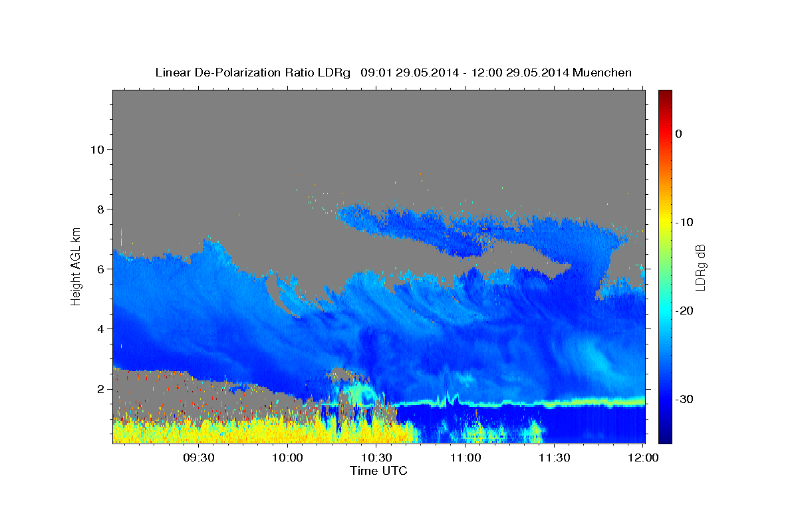Image resolution: width=798 pixels, height=532 pixels.
Task: Click the dark blue bottom of colorbar
Action: [x=665, y=438]
